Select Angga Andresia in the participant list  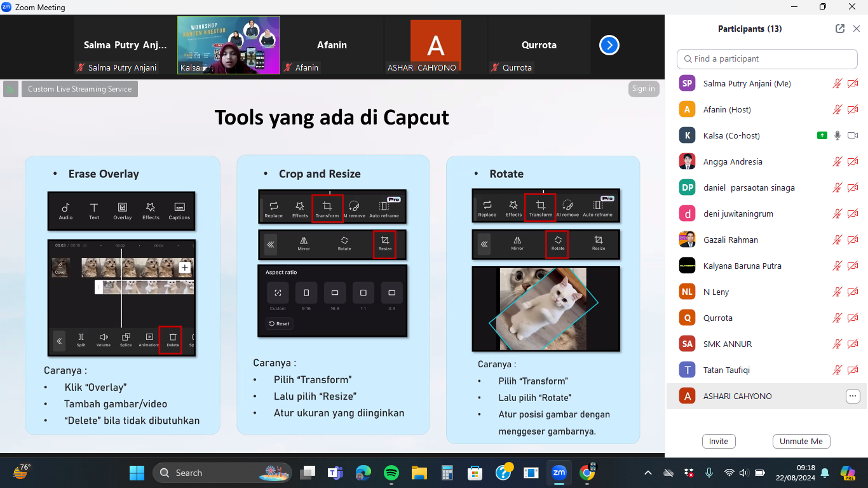click(x=767, y=161)
